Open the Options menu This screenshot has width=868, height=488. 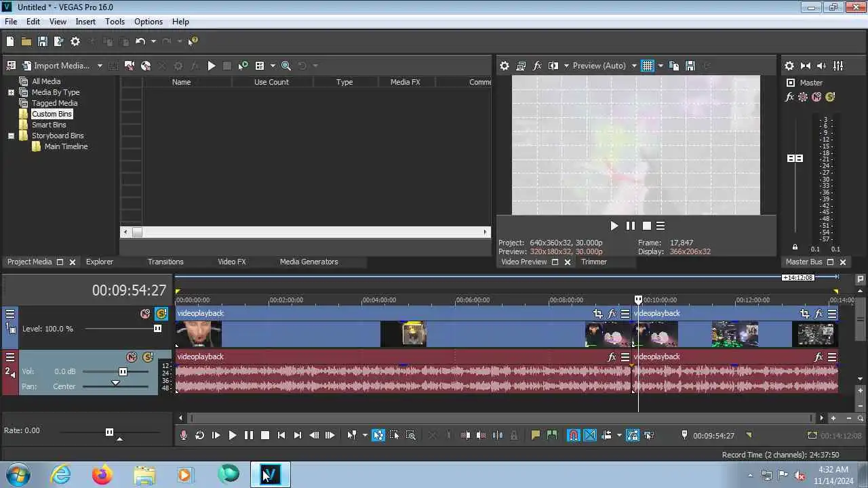click(148, 22)
